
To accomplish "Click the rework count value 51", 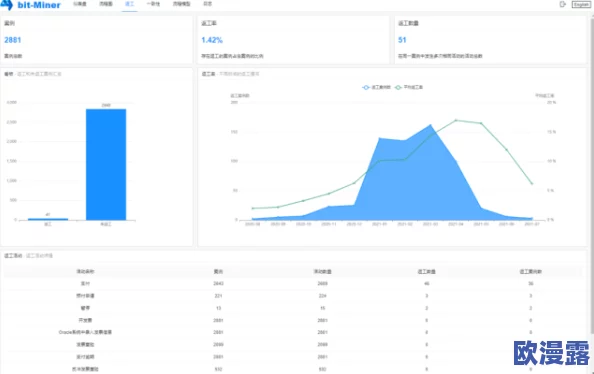I will 402,40.
